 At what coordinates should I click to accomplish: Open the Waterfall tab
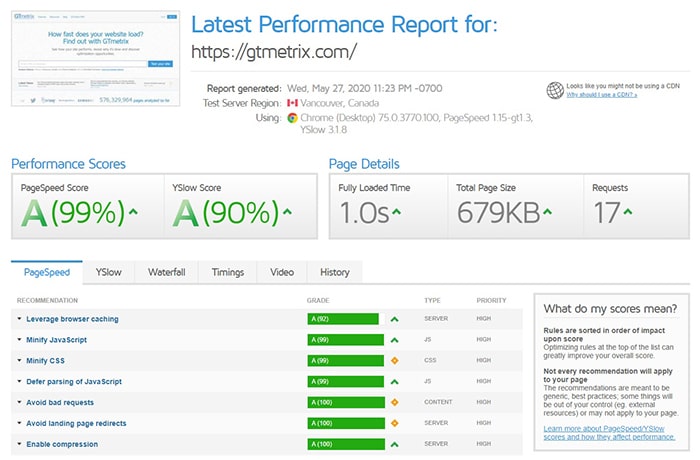click(167, 272)
